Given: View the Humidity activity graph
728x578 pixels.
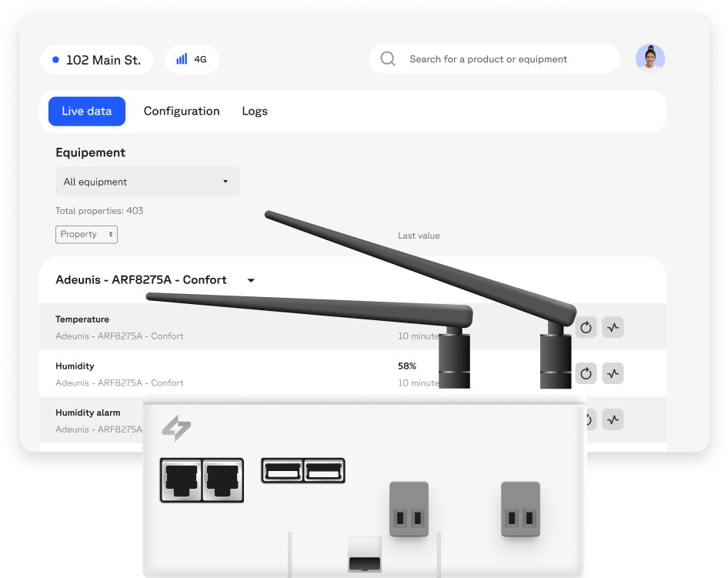Looking at the screenshot, I should [613, 373].
